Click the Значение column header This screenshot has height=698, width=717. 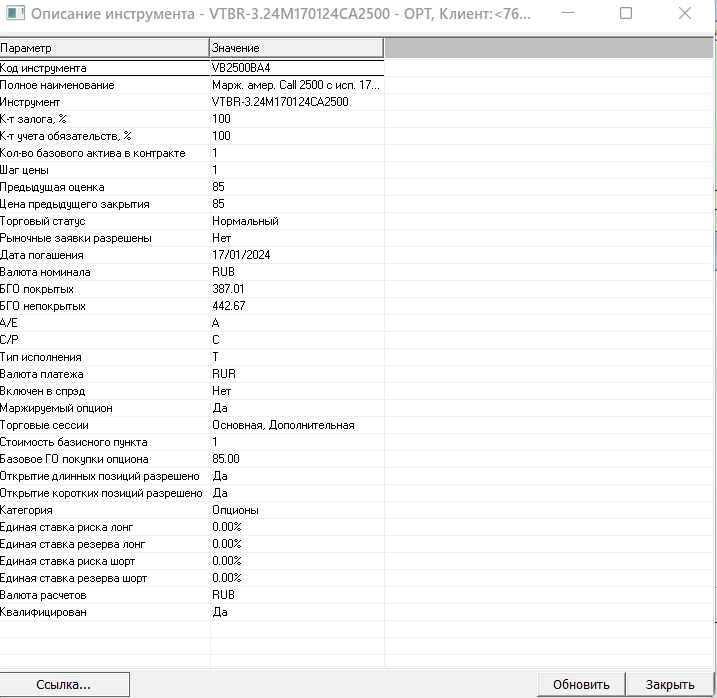(296, 48)
